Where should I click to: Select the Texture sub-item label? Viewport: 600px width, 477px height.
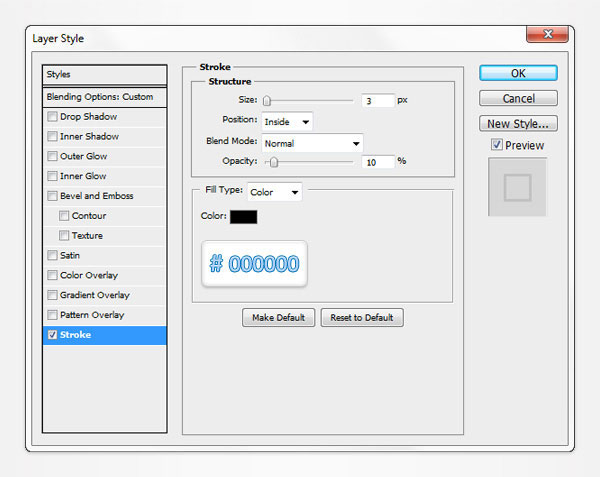tap(87, 236)
